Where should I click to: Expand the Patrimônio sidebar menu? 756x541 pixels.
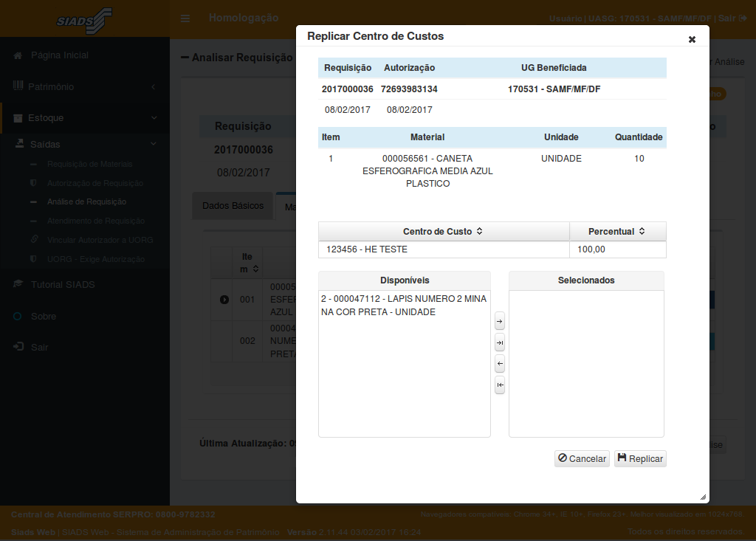click(x=84, y=87)
